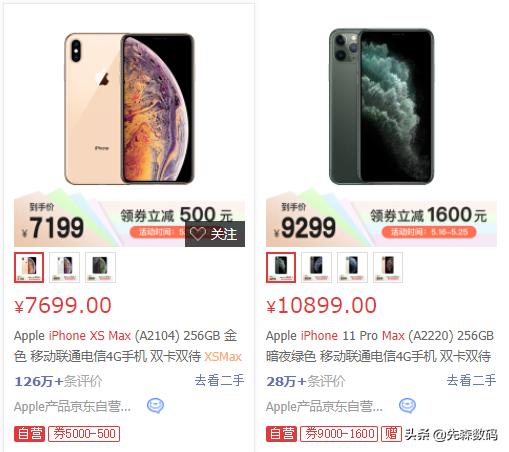Select the gold 11 Pro Max color thumbnail
This screenshot has height=452, width=509.
(388, 267)
